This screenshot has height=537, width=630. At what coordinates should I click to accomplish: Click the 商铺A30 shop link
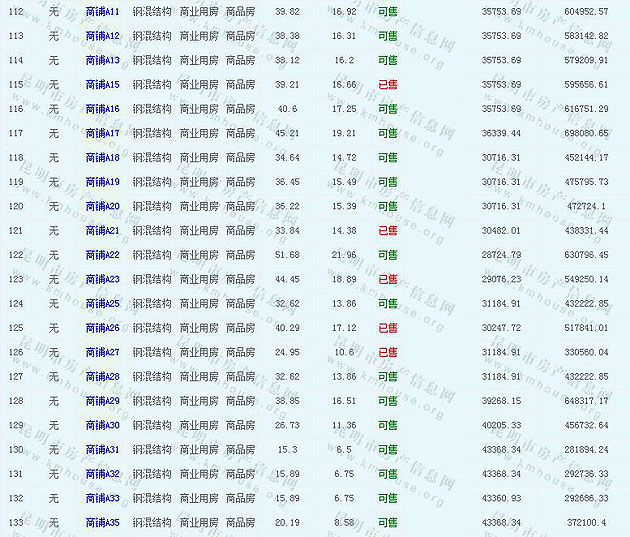(102, 425)
